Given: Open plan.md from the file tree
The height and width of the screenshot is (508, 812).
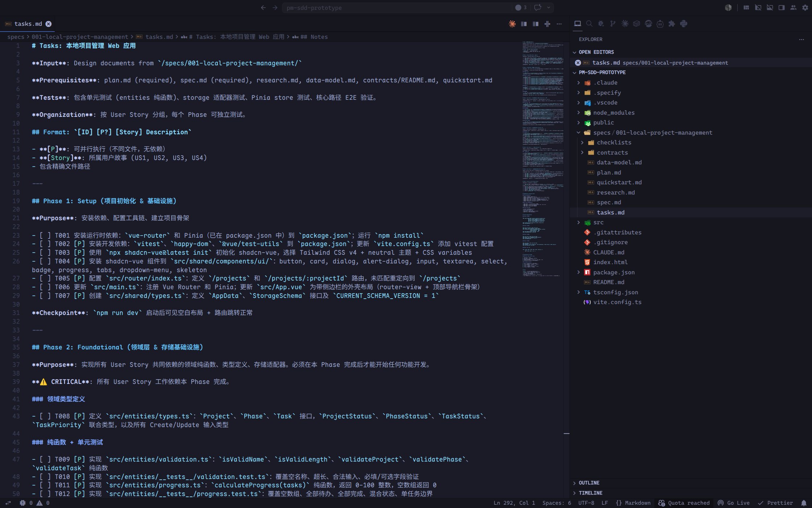Looking at the screenshot, I should (609, 173).
